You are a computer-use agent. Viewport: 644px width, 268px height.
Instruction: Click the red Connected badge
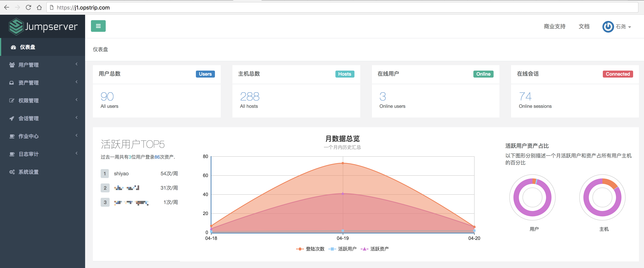pos(618,74)
